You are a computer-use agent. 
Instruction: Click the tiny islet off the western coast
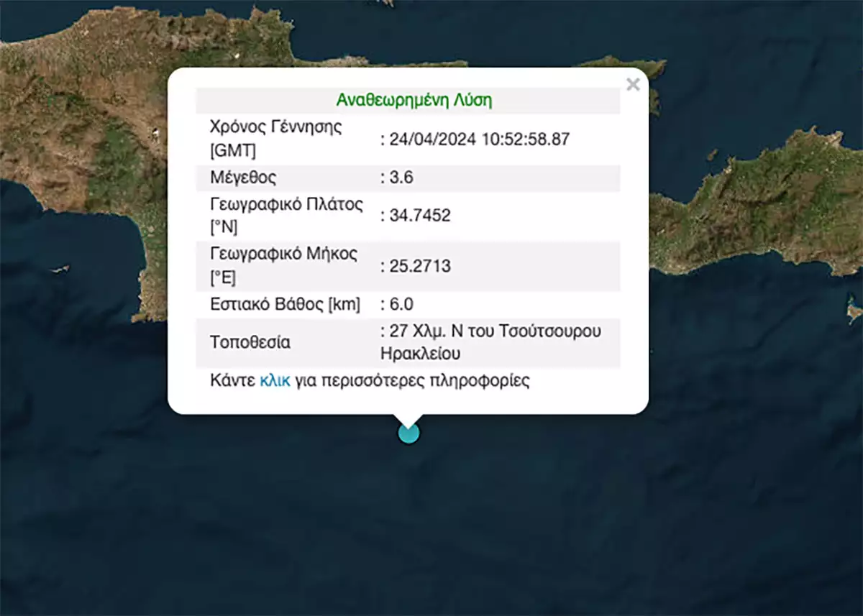[x=60, y=270]
